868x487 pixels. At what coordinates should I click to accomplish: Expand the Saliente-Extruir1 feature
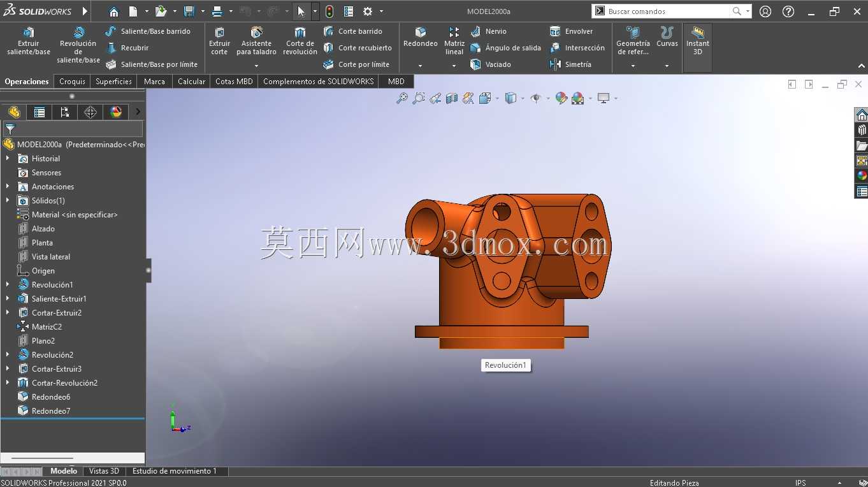8,299
